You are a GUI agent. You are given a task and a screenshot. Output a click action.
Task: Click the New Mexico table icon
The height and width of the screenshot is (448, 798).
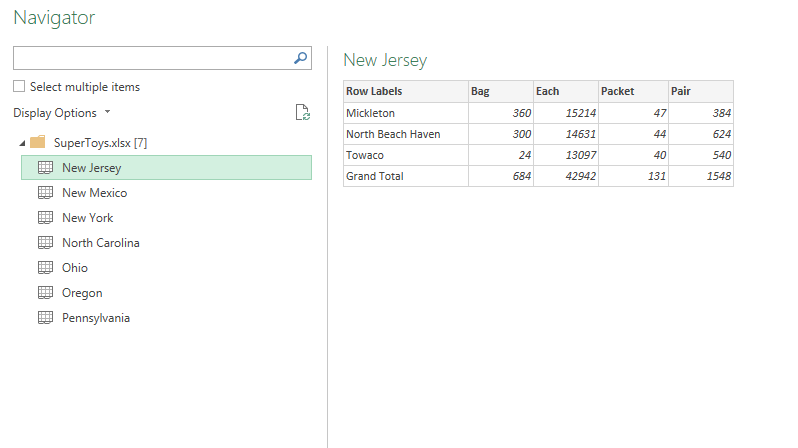coord(45,192)
